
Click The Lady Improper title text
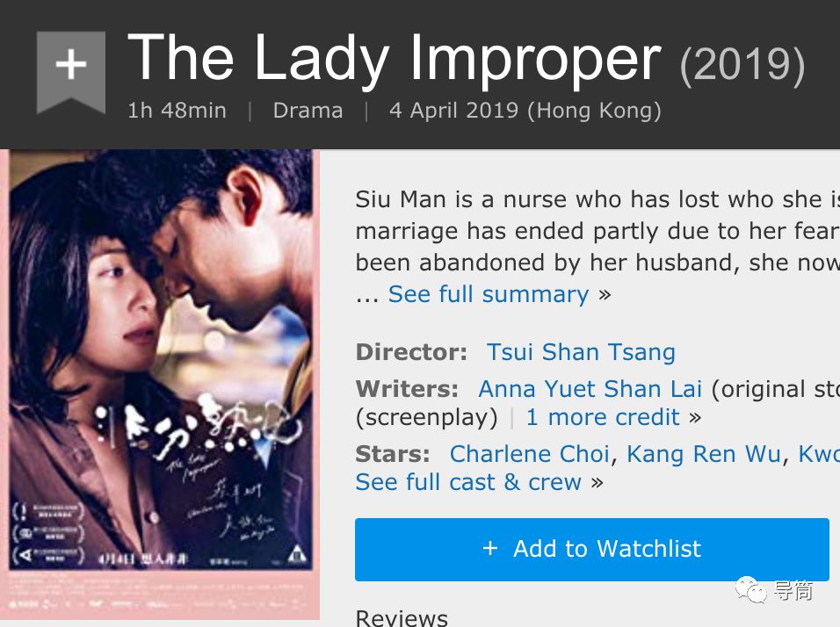[x=394, y=59]
